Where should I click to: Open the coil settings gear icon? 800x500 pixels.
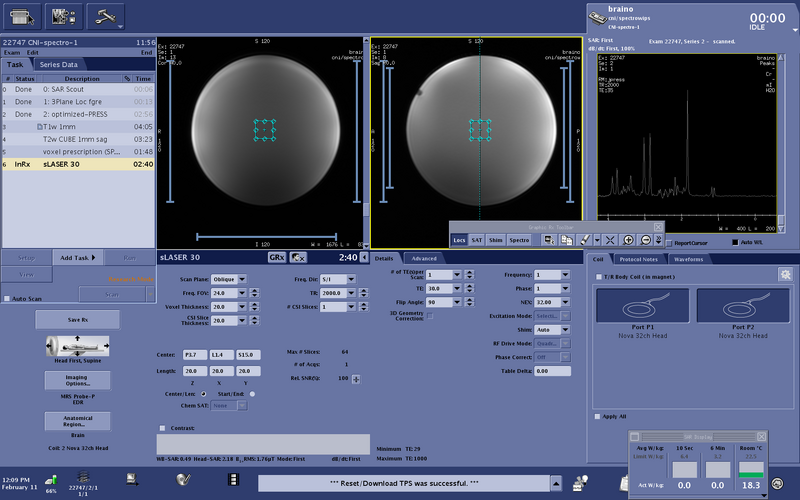click(785, 274)
